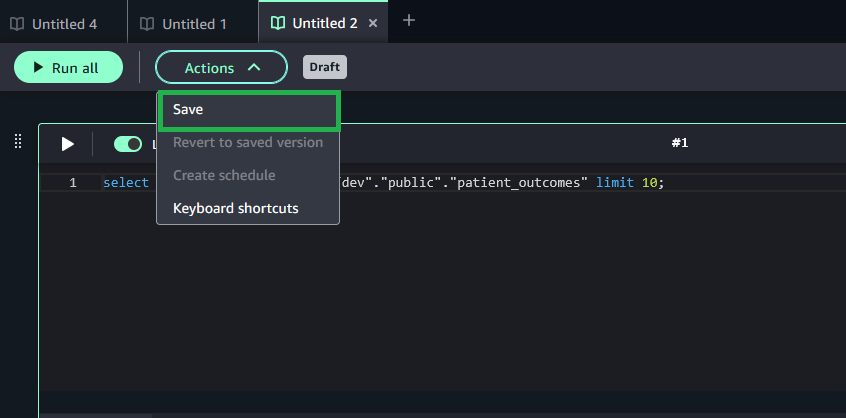Collapse the Actions dropdown menu
Screen dimensions: 846x418
221,68
